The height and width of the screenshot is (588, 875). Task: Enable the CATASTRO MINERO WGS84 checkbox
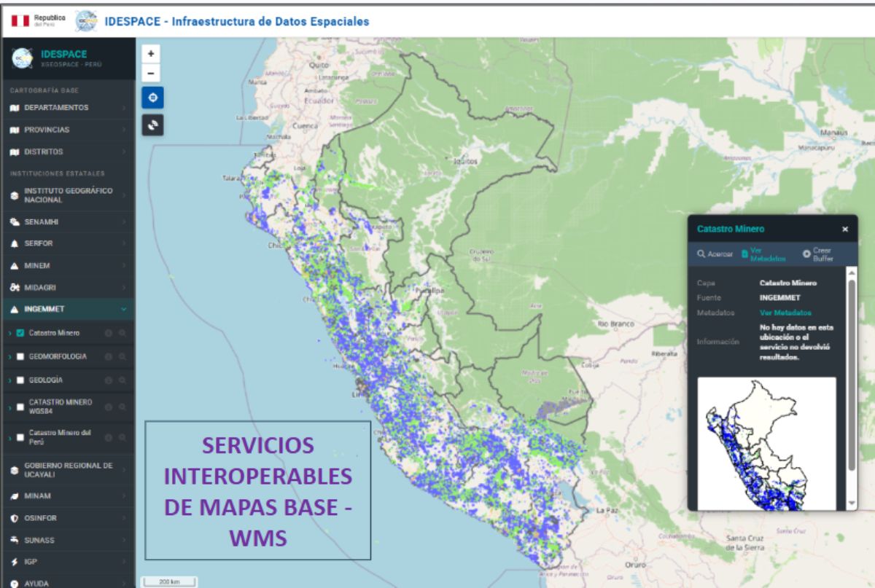pos(20,407)
